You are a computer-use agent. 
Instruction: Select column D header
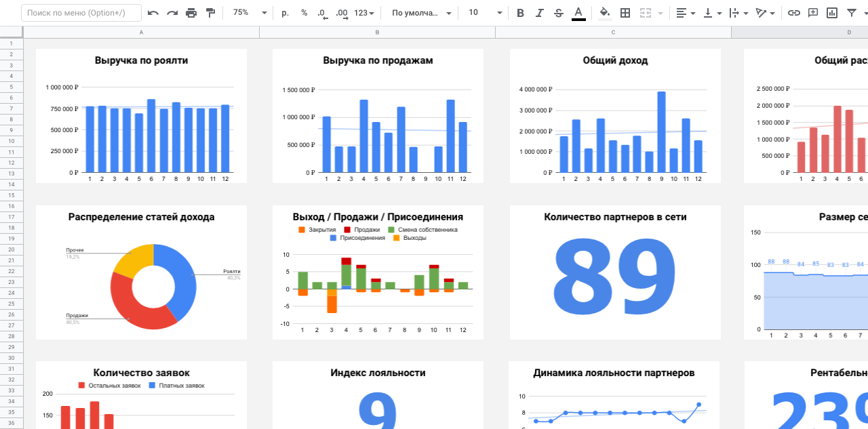tap(800, 33)
